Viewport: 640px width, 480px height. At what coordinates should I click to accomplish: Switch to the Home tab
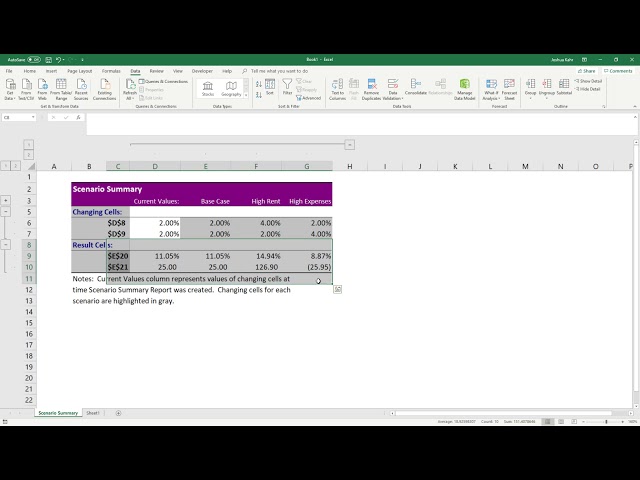tap(29, 71)
